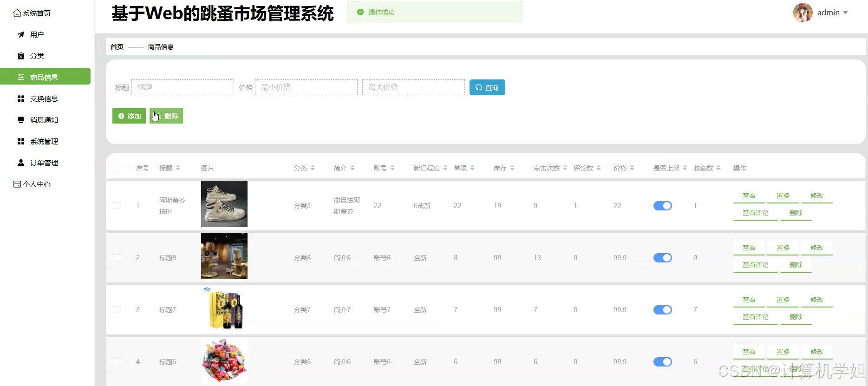Screen dimensions: 868x386
Task: Open 用户 menu in the sidebar
Action: tap(37, 35)
